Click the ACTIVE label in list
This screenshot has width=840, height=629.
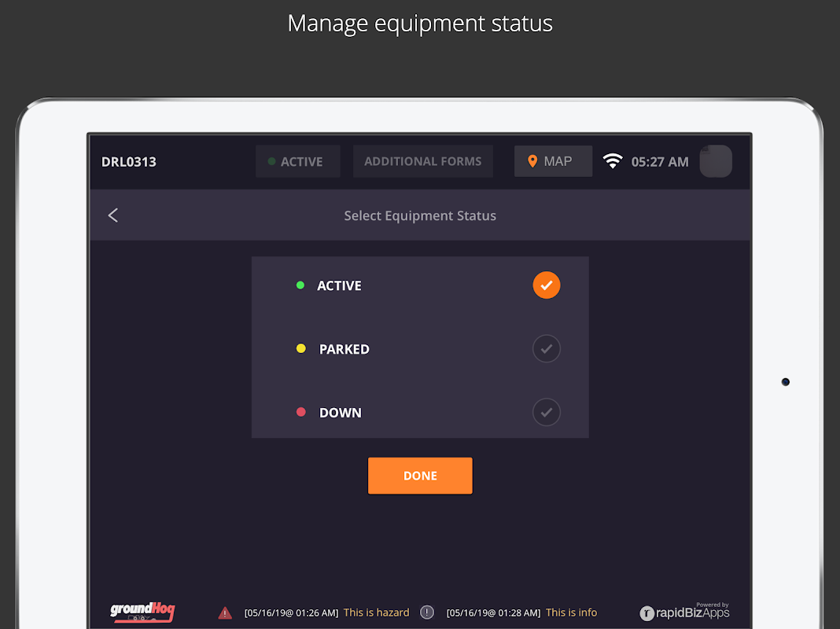pos(339,286)
